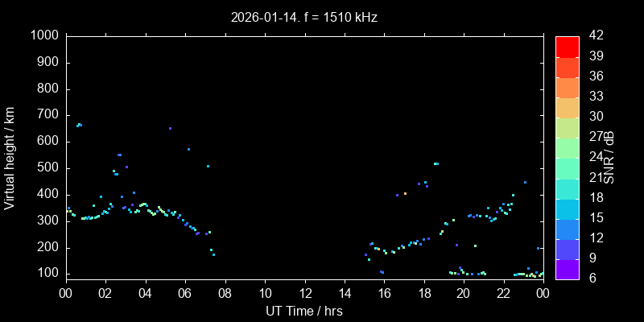
Task: Click the 22 hour tick on time axis
Action: click(x=503, y=294)
